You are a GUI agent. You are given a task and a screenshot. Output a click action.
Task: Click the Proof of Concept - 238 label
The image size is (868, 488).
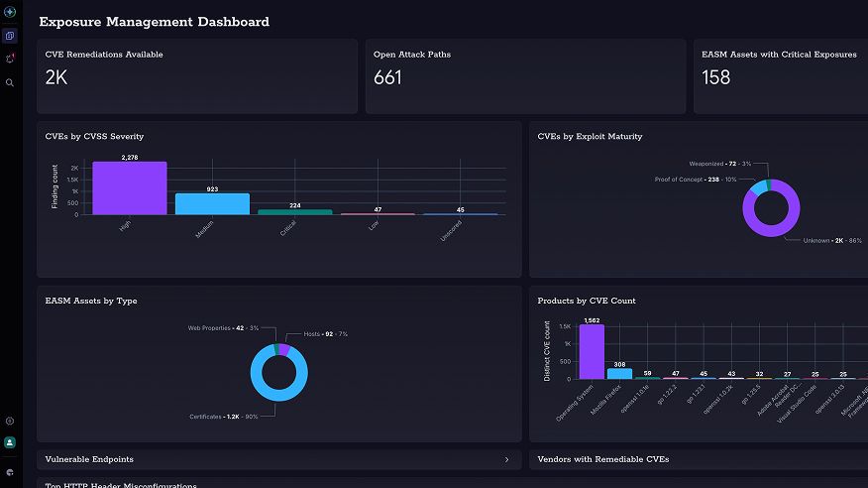(x=696, y=180)
